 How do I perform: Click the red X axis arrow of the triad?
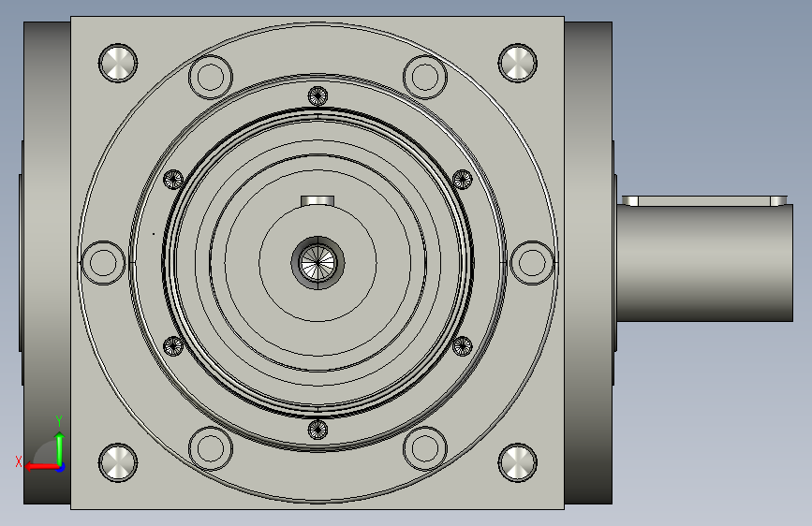click(x=40, y=467)
